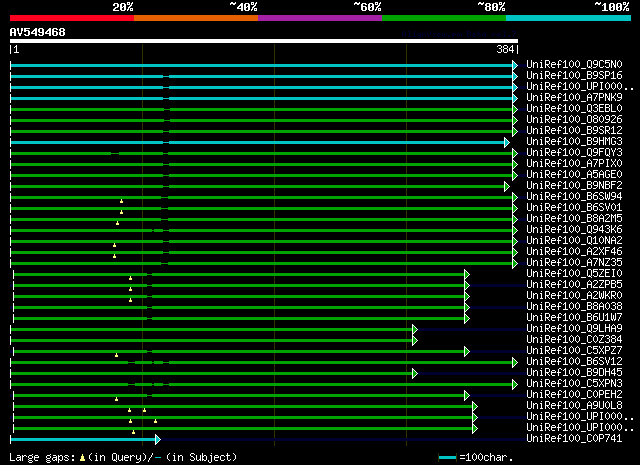Select the UniRef100_B6SV01 label
This screenshot has height=465, width=640.
point(574,207)
